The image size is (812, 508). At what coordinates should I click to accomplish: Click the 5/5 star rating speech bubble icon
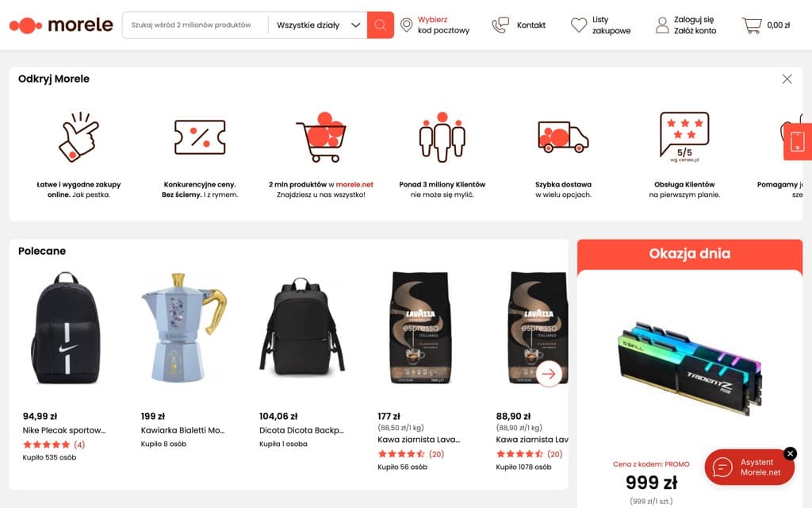[684, 137]
